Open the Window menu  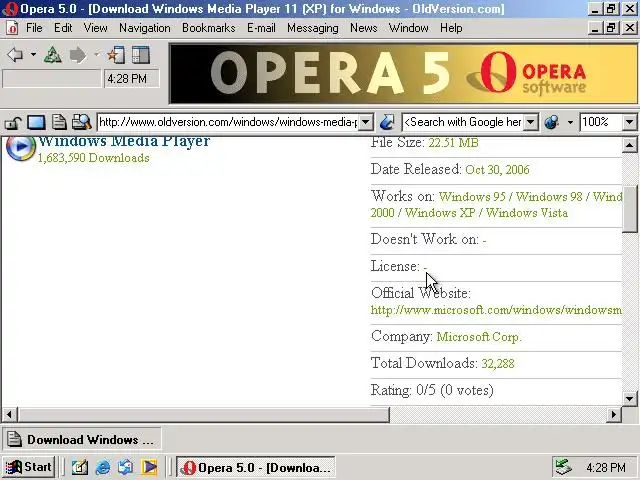(409, 28)
